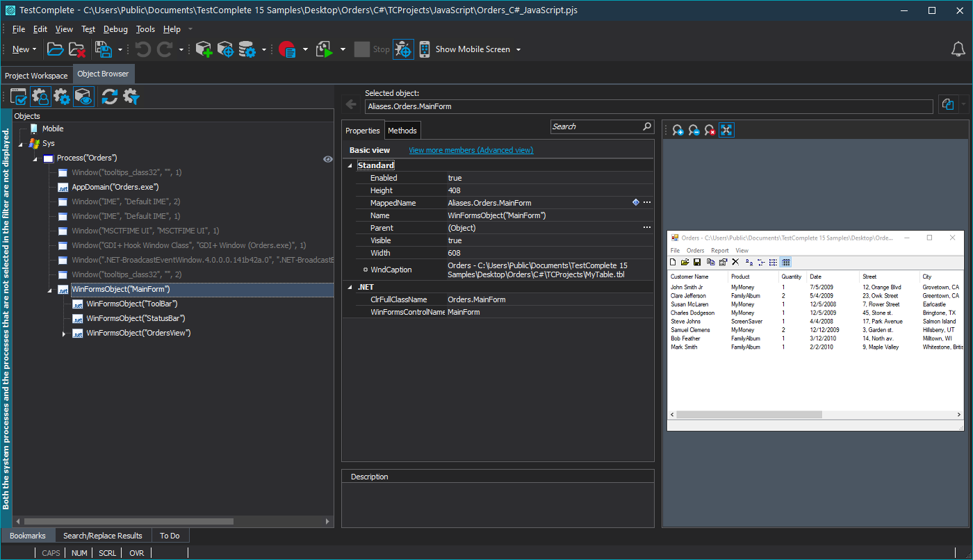The height and width of the screenshot is (560, 973).
Task: Toggle the debug bug icon on the toolbar
Action: click(x=403, y=49)
